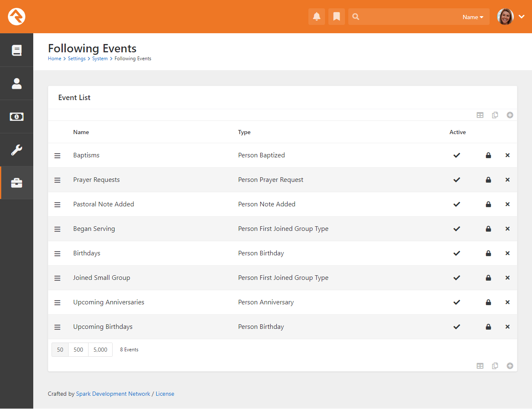
Task: Go to System breadcrumb
Action: (100, 59)
